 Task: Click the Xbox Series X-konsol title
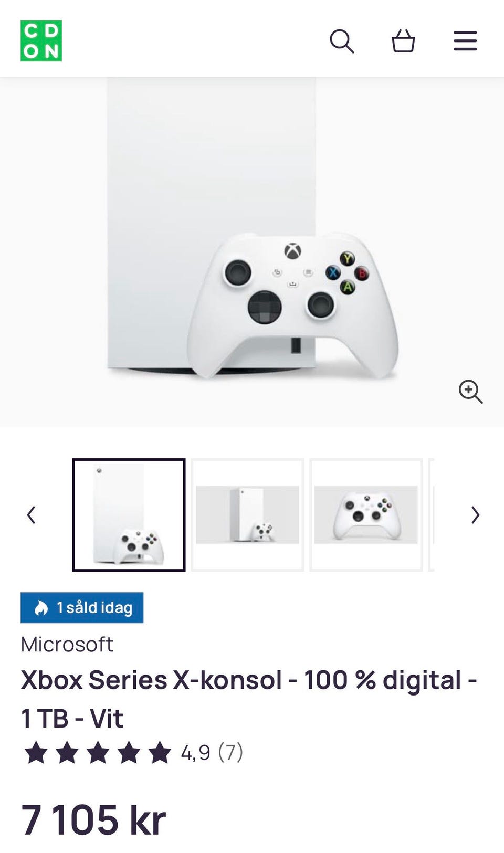pos(249,699)
